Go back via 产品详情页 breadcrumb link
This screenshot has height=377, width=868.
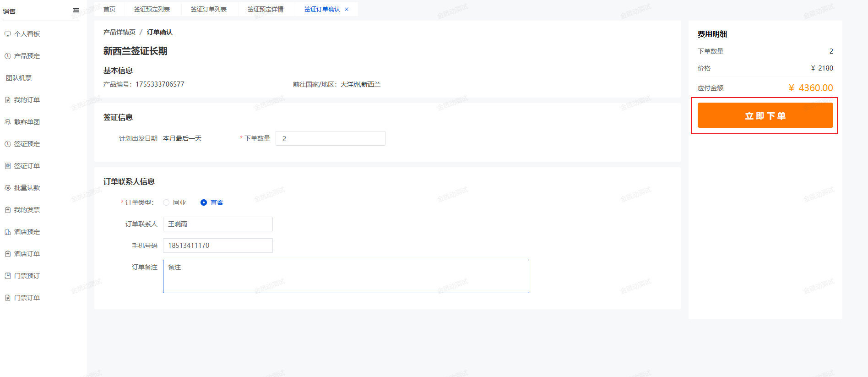(119, 32)
